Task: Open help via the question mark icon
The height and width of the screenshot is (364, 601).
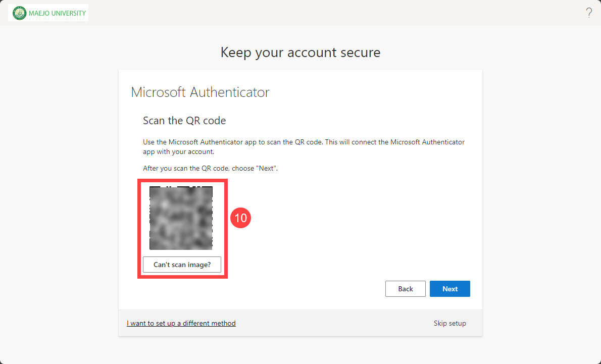Action: (x=589, y=13)
